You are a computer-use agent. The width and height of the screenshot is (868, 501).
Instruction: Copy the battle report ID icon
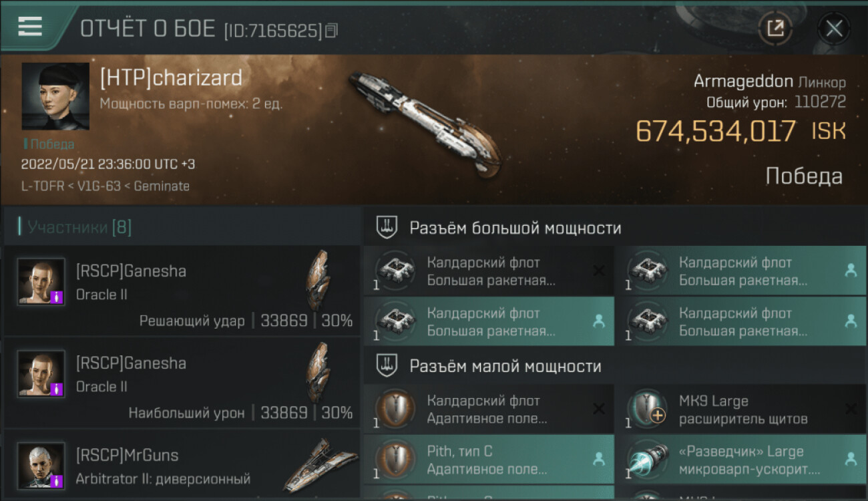332,30
